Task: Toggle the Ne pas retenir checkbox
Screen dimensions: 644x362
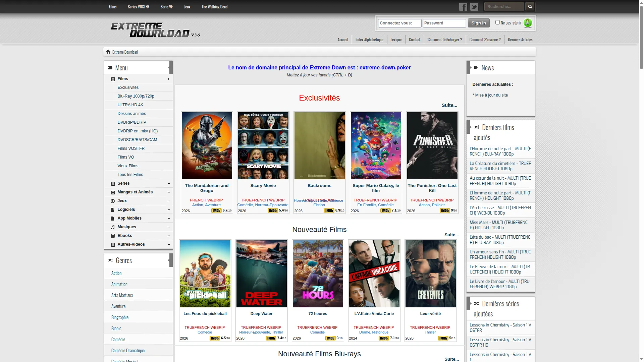Action: 497,22
